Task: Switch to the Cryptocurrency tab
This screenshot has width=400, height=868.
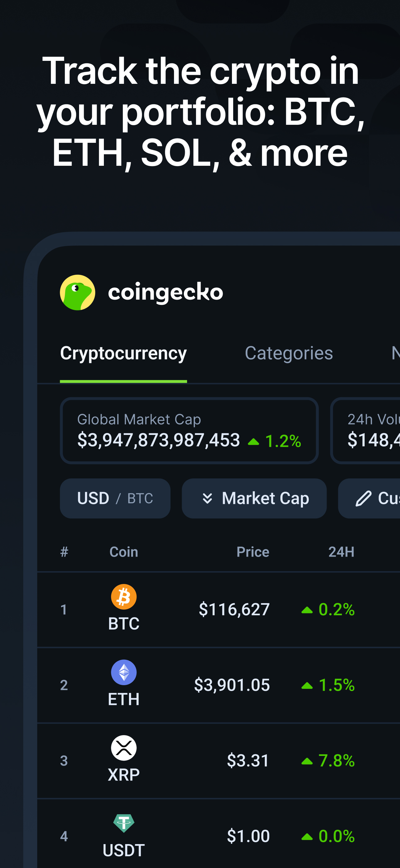Action: (x=123, y=353)
